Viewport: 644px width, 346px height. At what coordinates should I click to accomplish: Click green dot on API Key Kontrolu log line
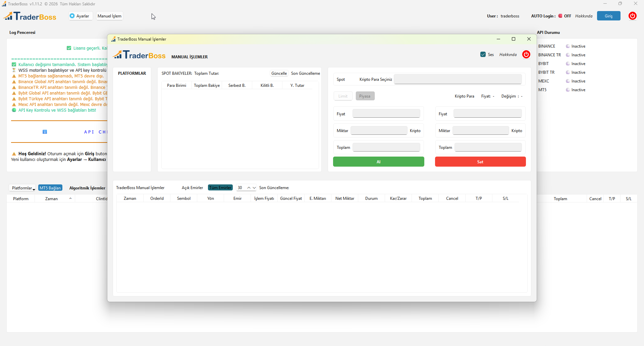[14, 110]
